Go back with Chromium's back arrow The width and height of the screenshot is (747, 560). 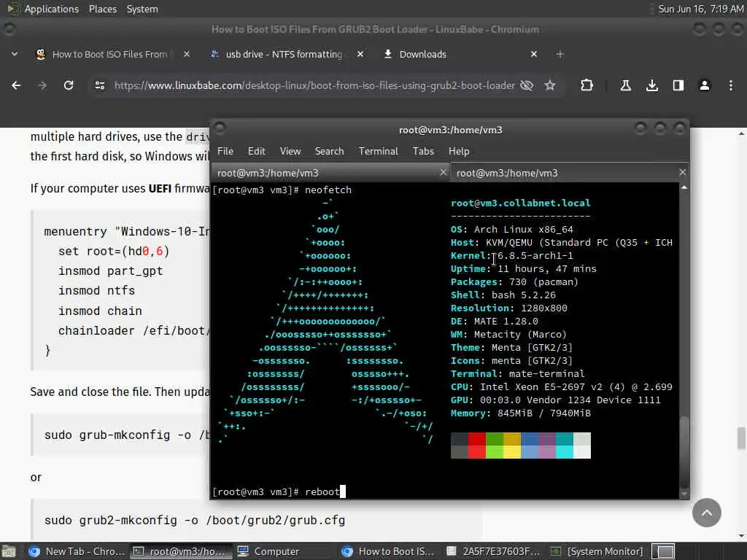16,85
